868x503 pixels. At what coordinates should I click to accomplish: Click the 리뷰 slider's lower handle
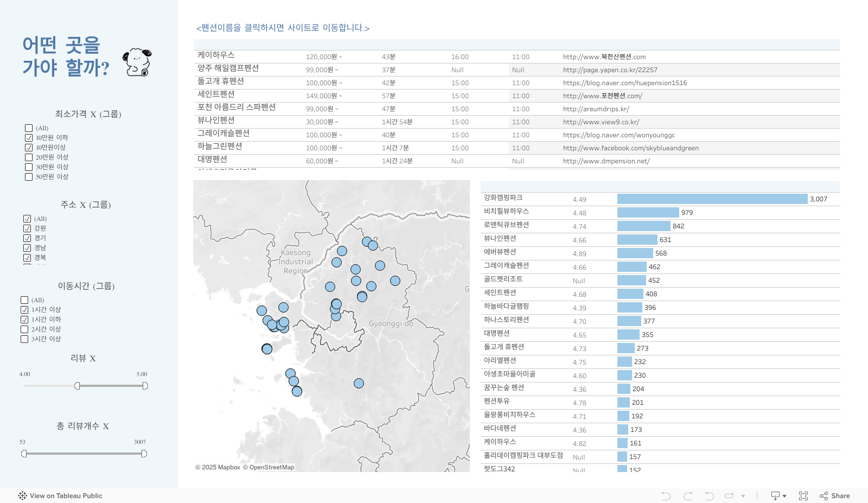[x=77, y=386]
